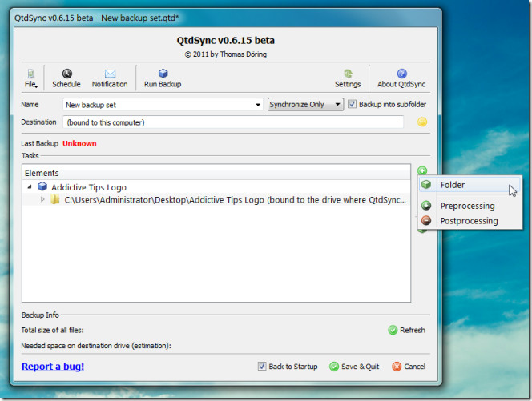Click the green Refresh check icon
The width and height of the screenshot is (532, 401).
click(x=393, y=330)
